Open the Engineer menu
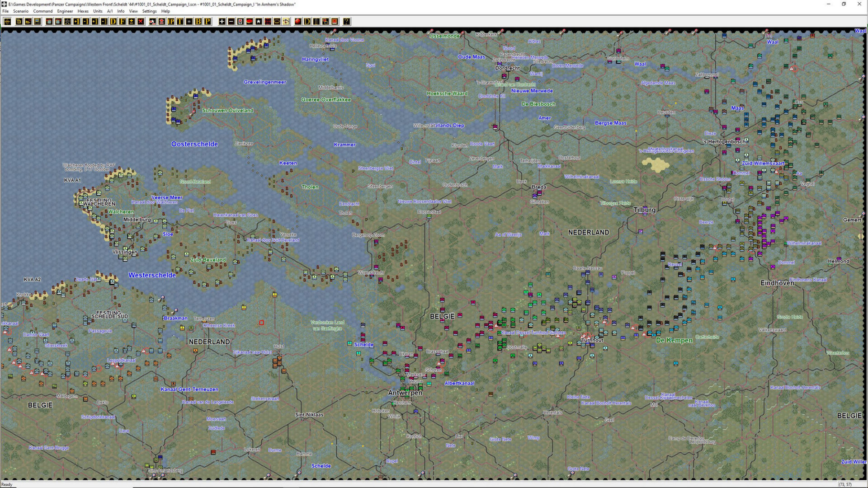The image size is (868, 488). 65,11
